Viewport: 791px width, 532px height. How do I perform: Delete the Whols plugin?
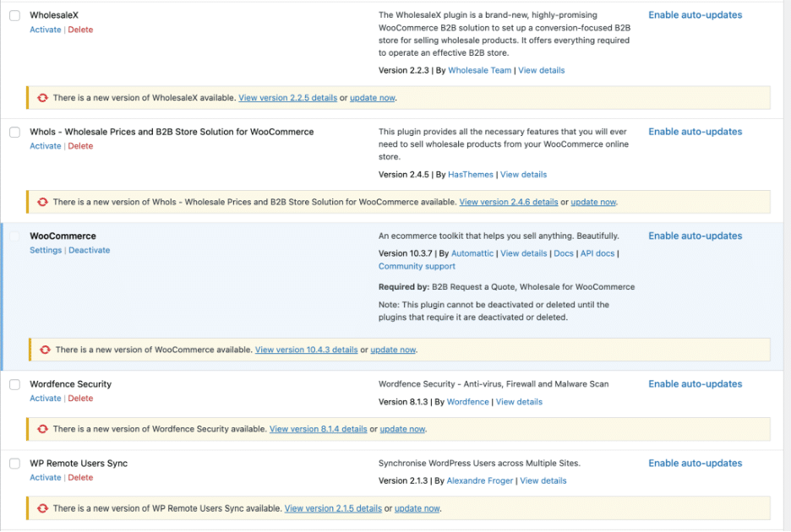tap(80, 146)
